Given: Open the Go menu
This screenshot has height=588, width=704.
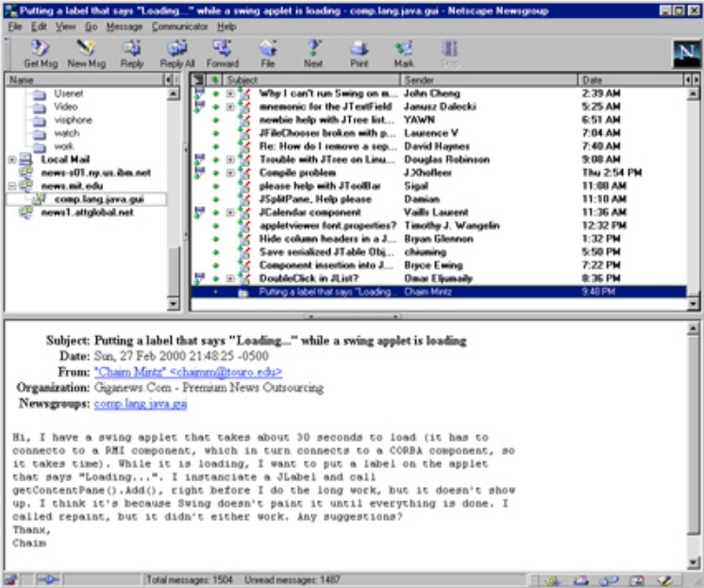Looking at the screenshot, I should tap(92, 26).
